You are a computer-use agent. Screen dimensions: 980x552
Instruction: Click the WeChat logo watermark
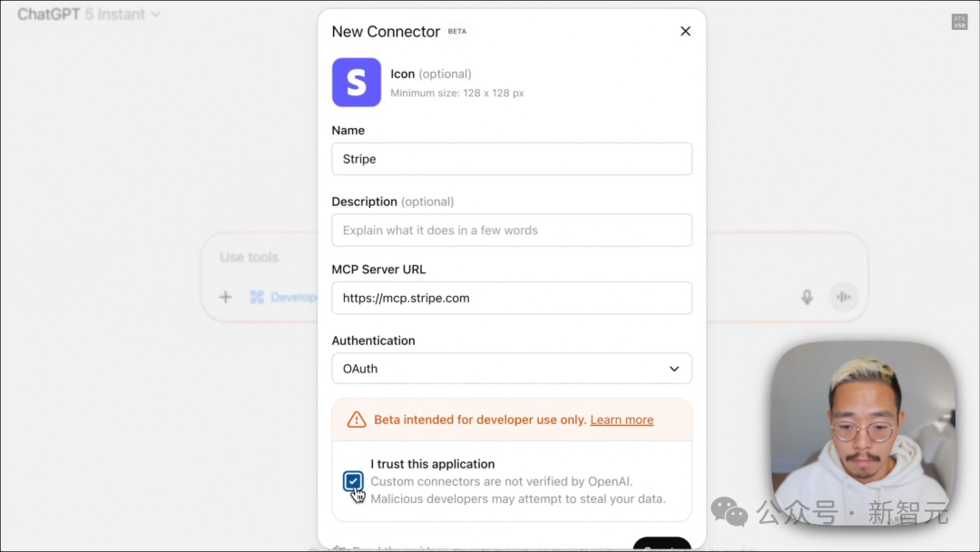pyautogui.click(x=729, y=512)
